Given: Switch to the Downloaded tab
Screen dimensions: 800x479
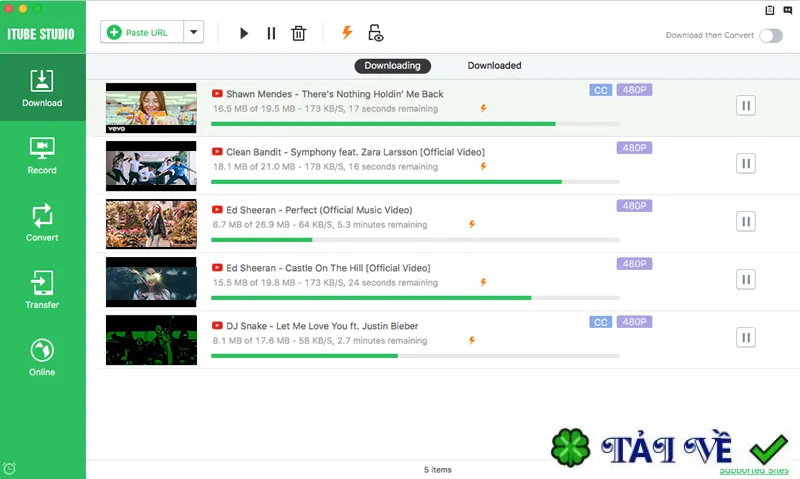Looking at the screenshot, I should click(494, 65).
